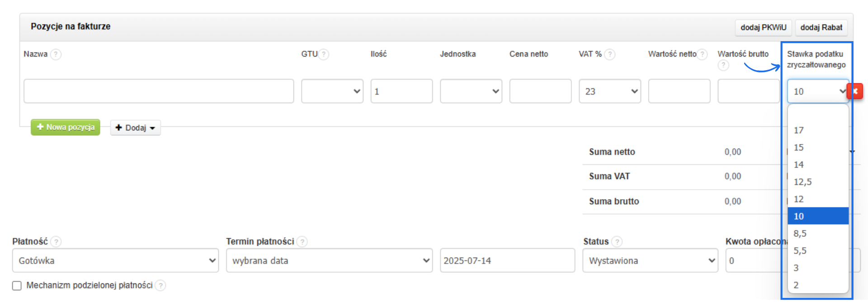Expand the VAT % rate dropdown
This screenshot has height=302, width=868.
click(610, 91)
